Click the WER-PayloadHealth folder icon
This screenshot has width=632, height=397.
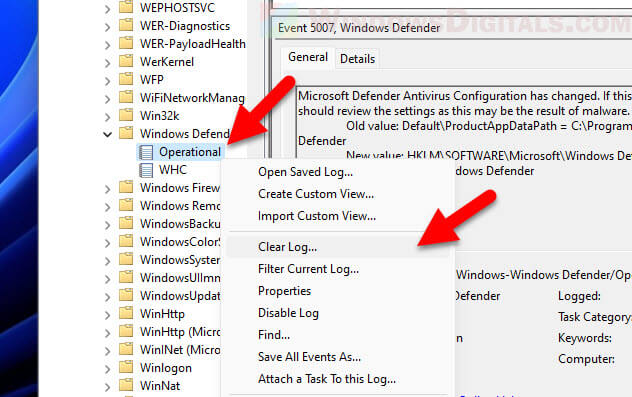coord(126,43)
